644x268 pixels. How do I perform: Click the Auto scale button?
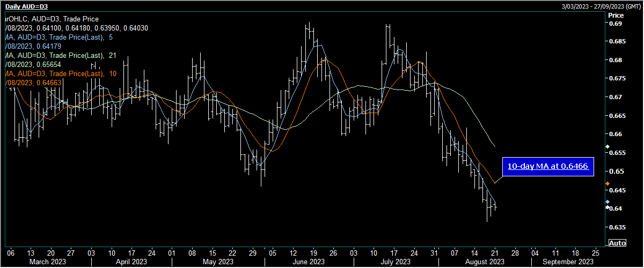coord(617,243)
